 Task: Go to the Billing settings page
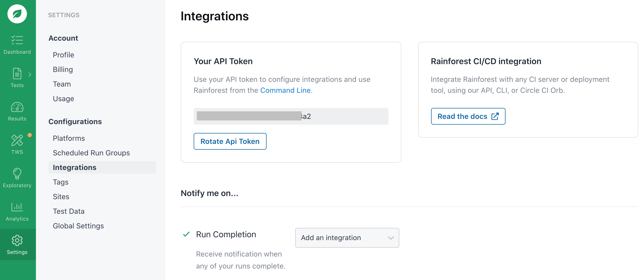(63, 69)
